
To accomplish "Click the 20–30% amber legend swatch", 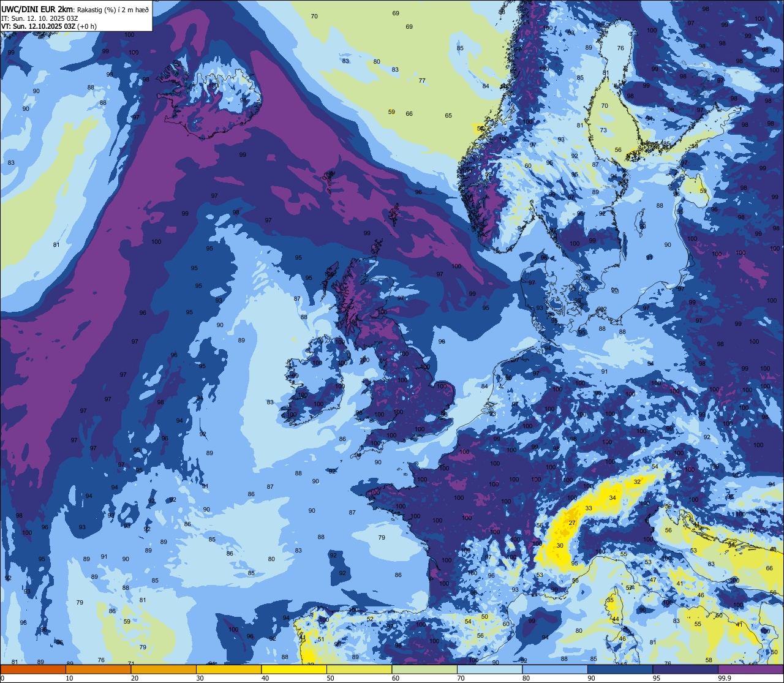I will click(164, 669).
